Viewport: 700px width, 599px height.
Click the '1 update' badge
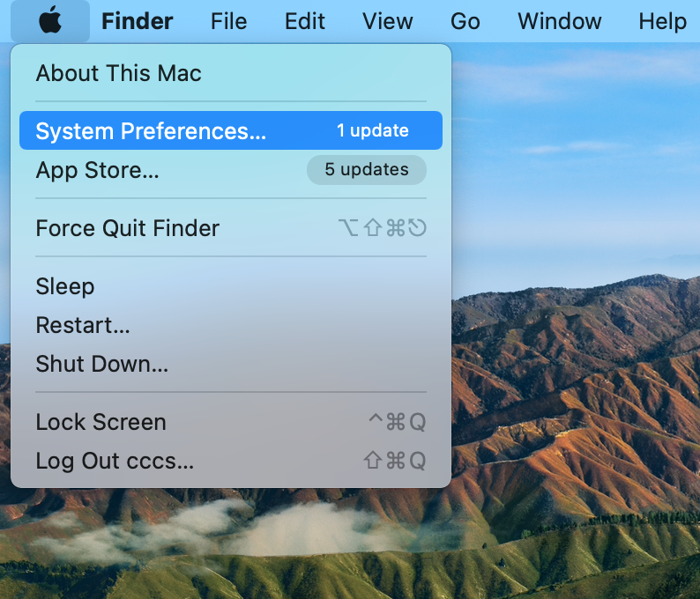pos(372,130)
